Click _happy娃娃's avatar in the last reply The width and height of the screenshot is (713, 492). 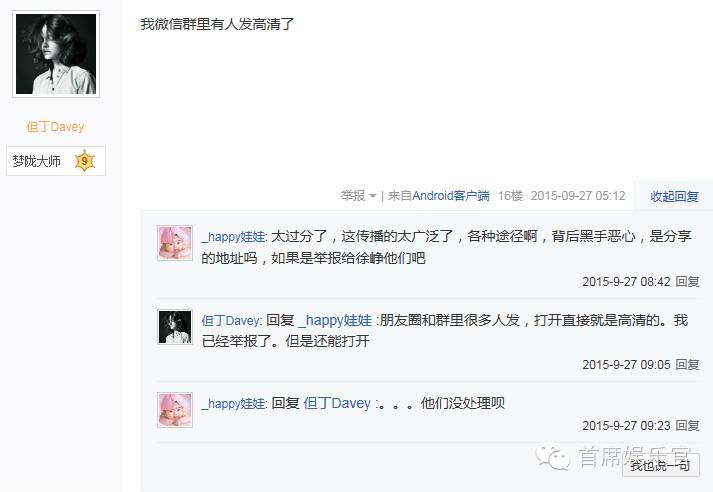click(x=175, y=410)
